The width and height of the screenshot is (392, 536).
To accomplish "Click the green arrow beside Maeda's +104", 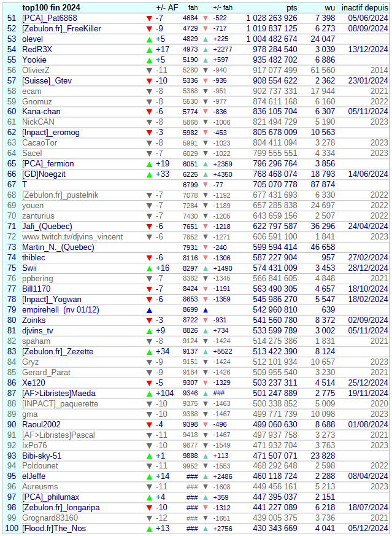I will pos(149,393).
